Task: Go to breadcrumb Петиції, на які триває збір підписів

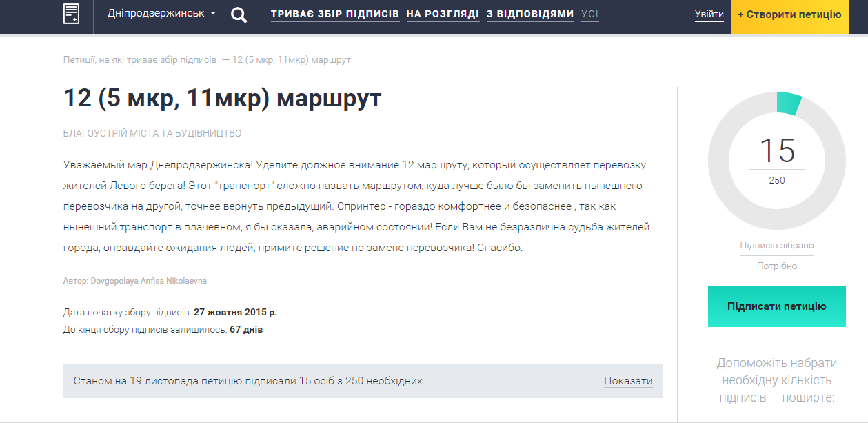Action: [x=140, y=60]
